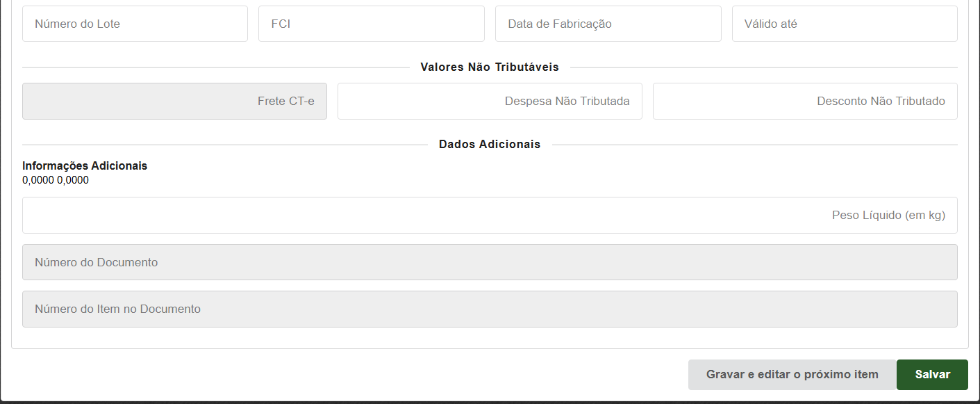This screenshot has height=404, width=980.
Task: Click the Informações Adicionais label
Action: coord(85,166)
